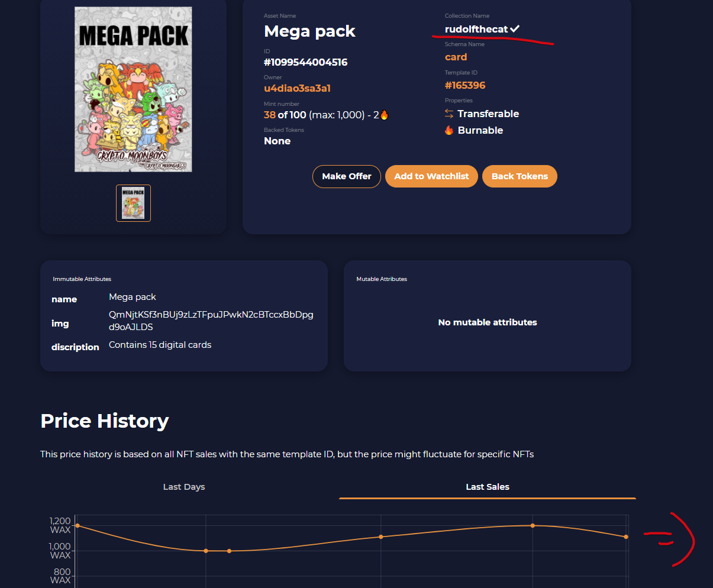Click the large Mega Pack card image

click(x=133, y=89)
